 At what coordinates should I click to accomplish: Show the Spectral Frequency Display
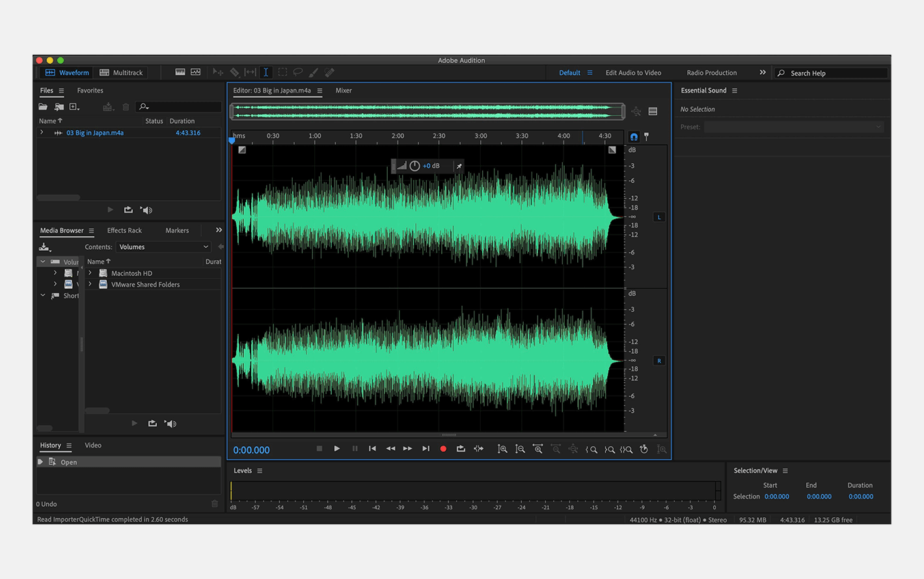click(180, 73)
